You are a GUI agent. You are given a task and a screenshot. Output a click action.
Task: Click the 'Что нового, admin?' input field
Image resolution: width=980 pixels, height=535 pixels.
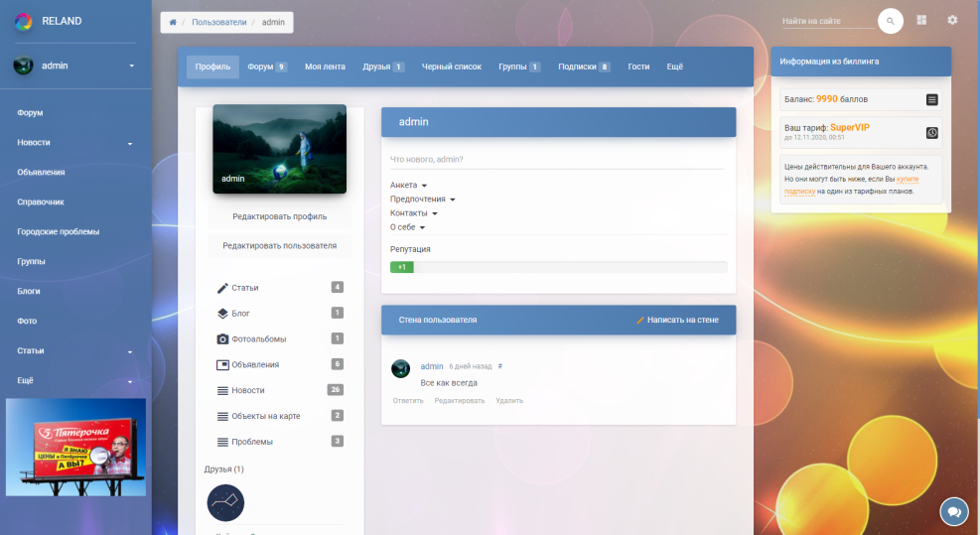[557, 159]
